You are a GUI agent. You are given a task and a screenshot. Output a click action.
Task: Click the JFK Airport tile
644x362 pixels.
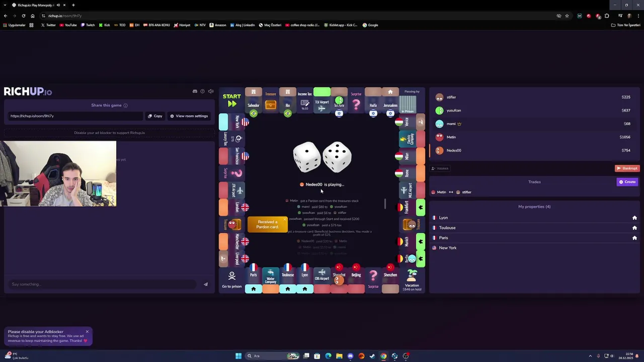click(x=232, y=190)
